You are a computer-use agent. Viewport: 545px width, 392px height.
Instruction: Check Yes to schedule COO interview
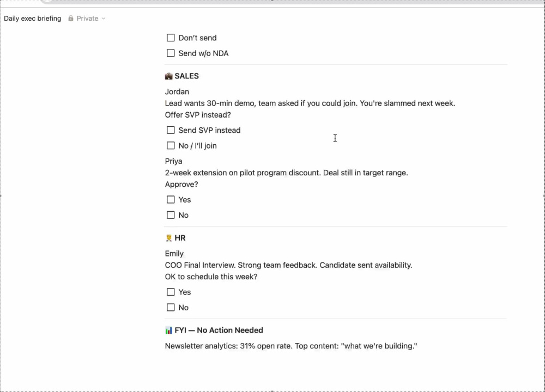coord(171,292)
